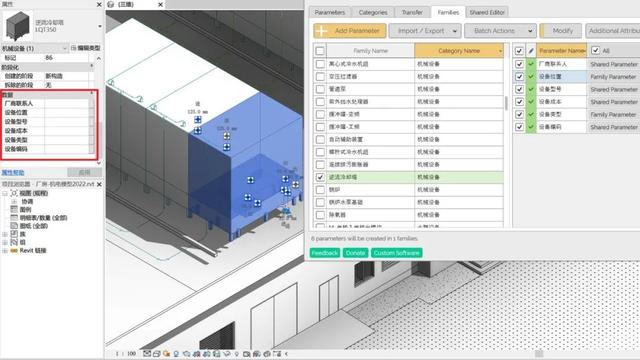Click the visual style icon beside detail level
Viewport: 640px width, 360px height.
pos(156,354)
